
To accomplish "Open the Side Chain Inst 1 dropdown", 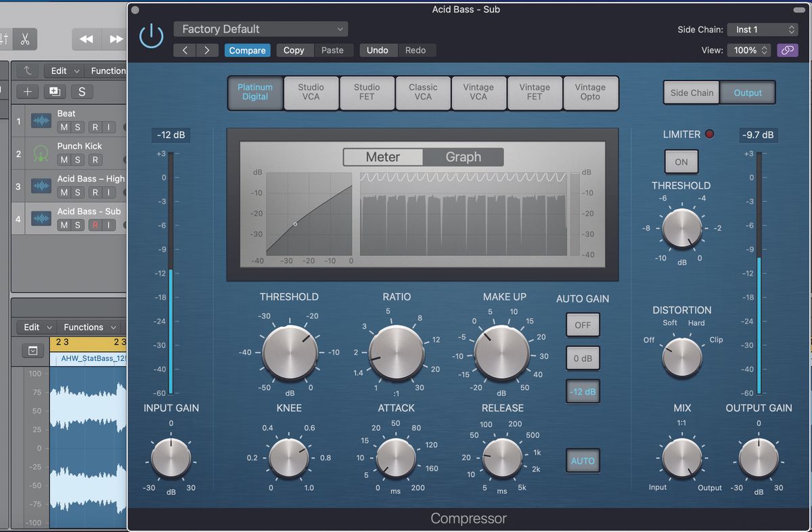I will pos(763,29).
